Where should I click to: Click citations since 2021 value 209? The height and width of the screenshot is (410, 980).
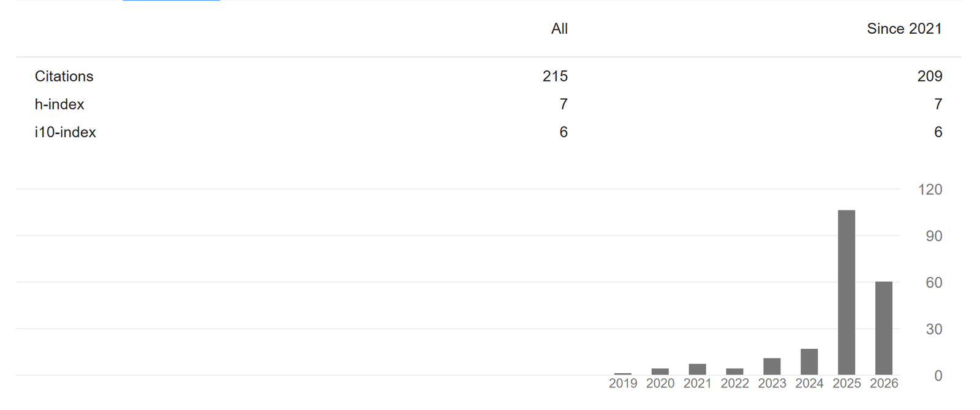click(x=930, y=76)
